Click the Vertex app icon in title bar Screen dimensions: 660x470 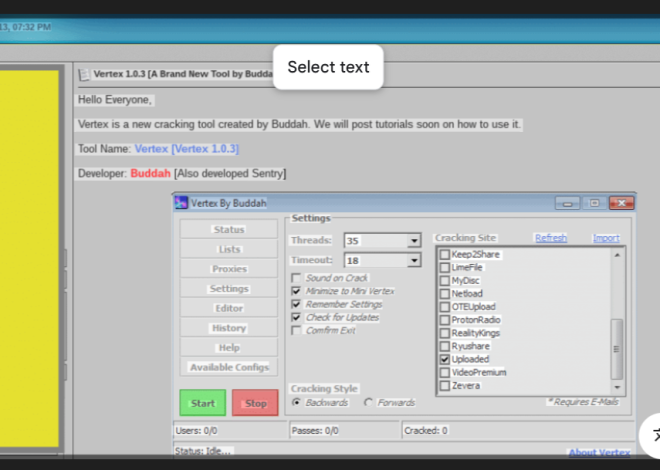(181, 203)
